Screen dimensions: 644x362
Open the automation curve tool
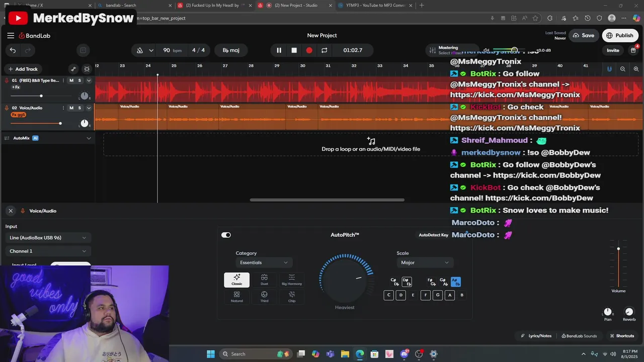pos(73,69)
